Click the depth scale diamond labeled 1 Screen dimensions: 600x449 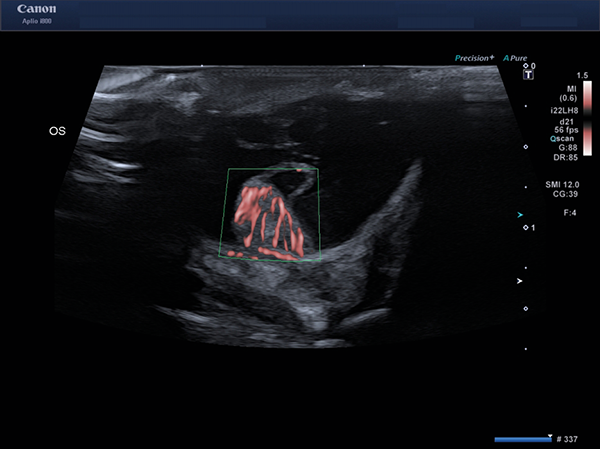(x=526, y=228)
